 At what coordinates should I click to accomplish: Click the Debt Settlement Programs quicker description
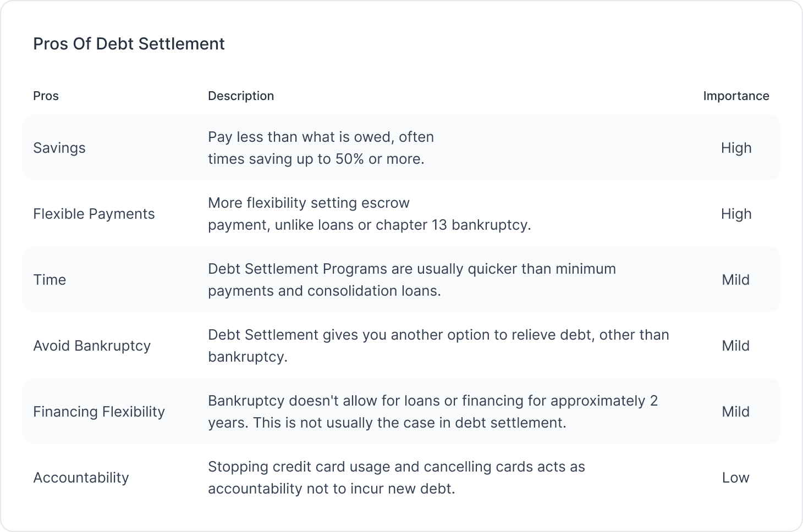[411, 280]
